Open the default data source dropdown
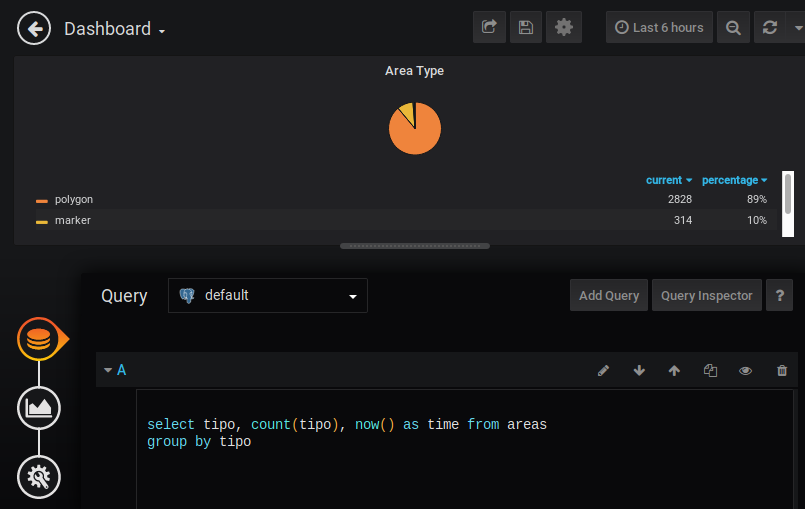Image resolution: width=805 pixels, height=509 pixels. coord(268,296)
